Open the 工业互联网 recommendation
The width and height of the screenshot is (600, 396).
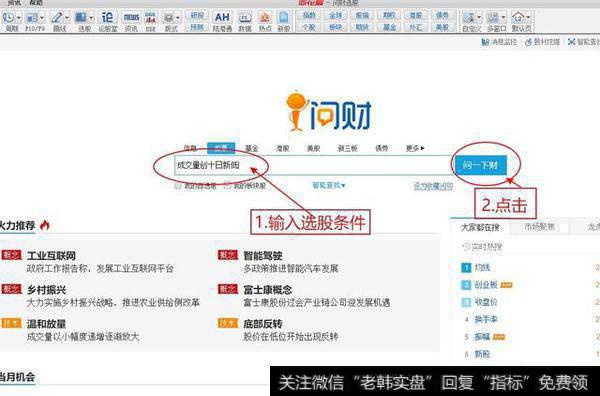pos(51,256)
